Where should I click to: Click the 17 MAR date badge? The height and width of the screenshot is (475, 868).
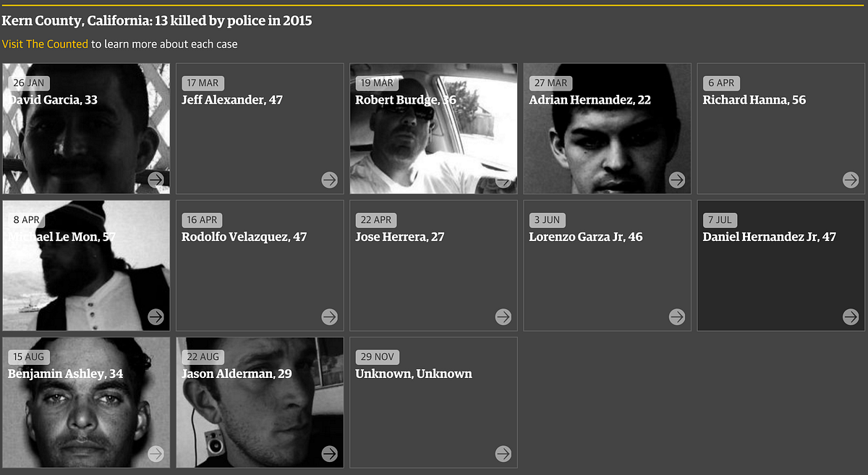203,83
